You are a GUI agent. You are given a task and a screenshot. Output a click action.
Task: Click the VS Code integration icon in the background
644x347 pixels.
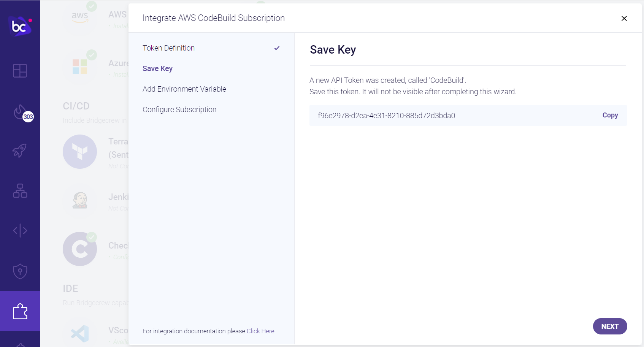pyautogui.click(x=80, y=334)
